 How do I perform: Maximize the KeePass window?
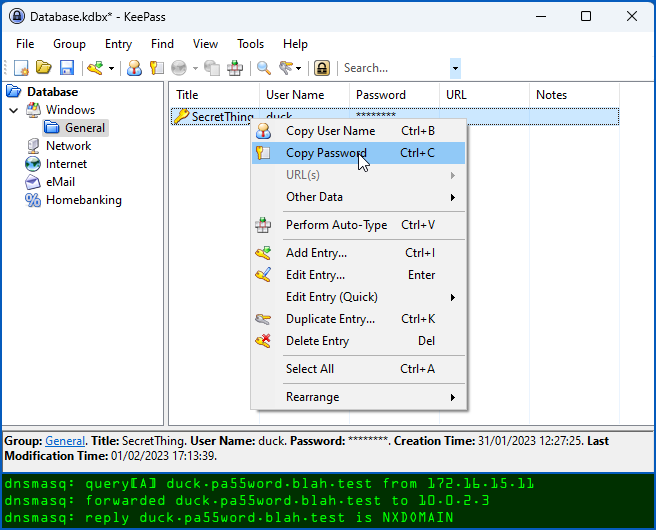[x=586, y=16]
